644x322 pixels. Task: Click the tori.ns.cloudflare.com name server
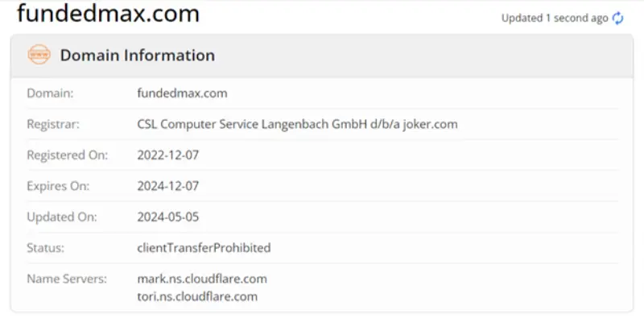click(197, 296)
